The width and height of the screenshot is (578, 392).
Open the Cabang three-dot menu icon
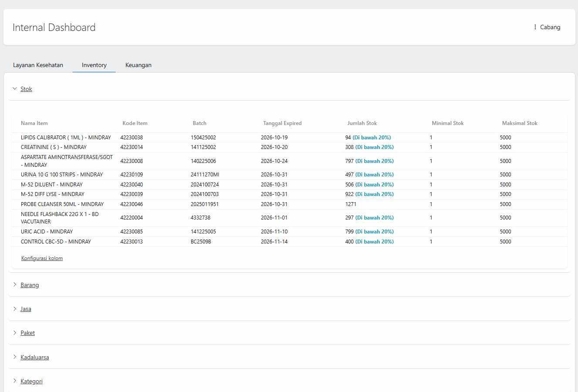click(535, 27)
